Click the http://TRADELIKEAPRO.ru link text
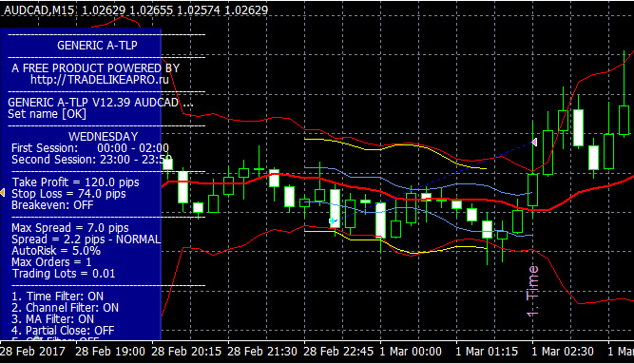The image size is (634, 364). coord(100,79)
